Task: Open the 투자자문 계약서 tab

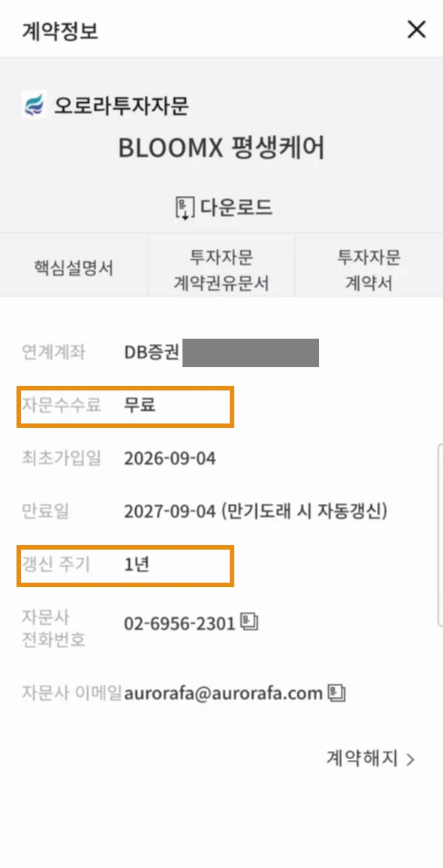Action: point(369,270)
